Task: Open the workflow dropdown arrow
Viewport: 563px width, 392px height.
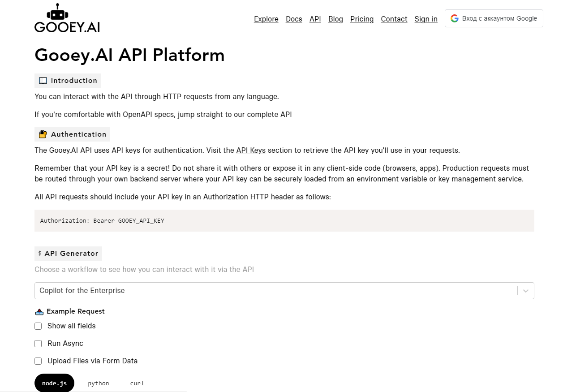Action: point(526,291)
